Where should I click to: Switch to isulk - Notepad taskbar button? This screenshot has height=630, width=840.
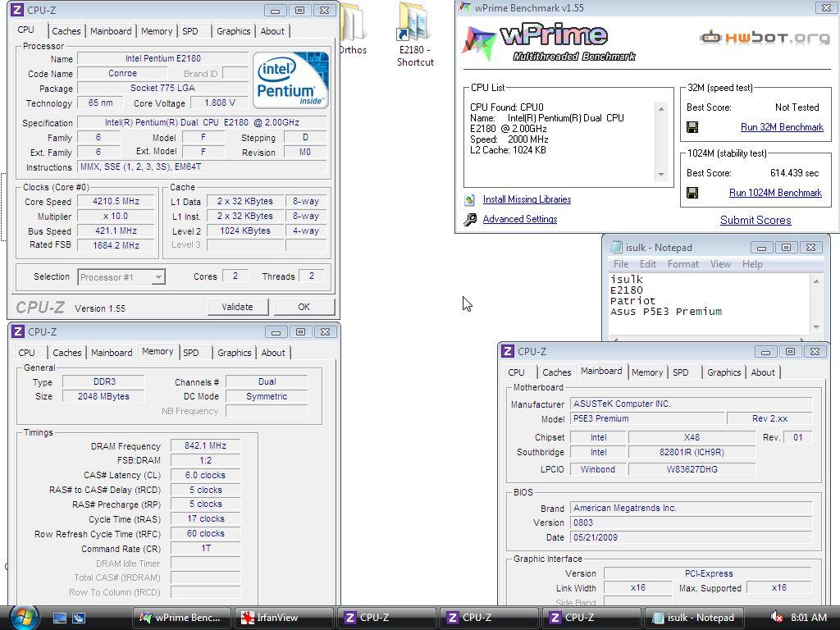point(694,618)
